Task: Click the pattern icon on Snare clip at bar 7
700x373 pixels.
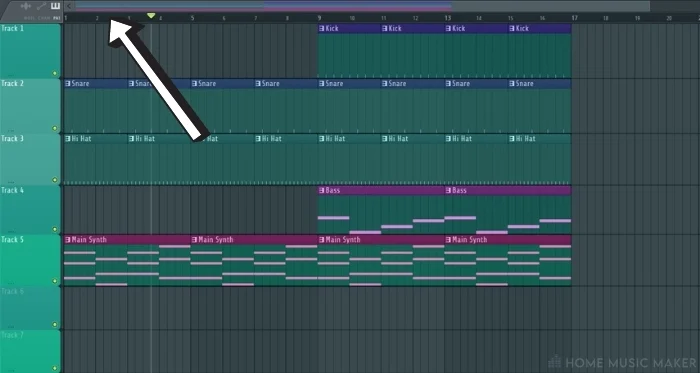Action: point(258,83)
